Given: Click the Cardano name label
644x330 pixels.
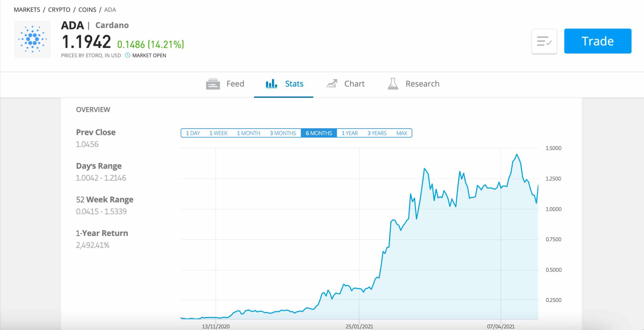Looking at the screenshot, I should 112,25.
